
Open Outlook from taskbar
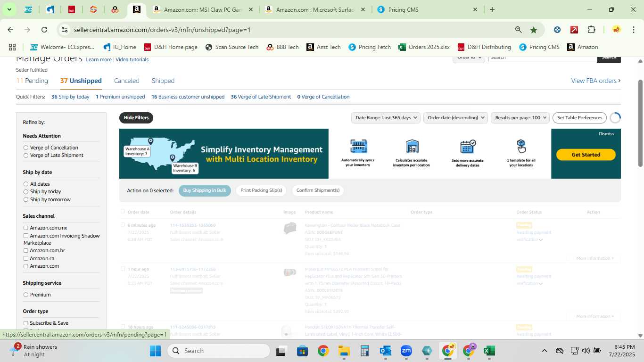tap(385, 351)
